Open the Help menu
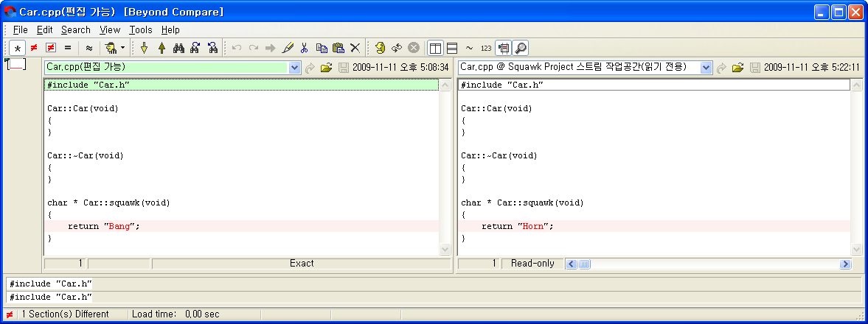This screenshot has width=868, height=324. pyautogui.click(x=170, y=30)
